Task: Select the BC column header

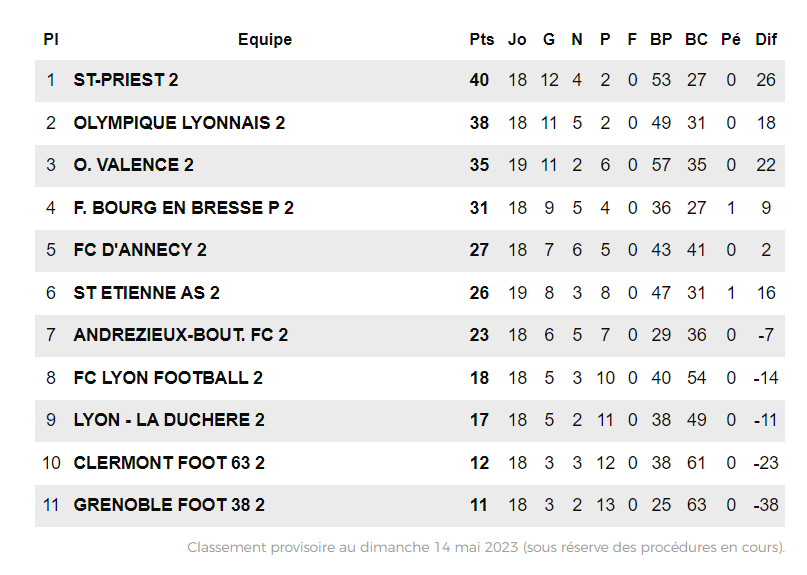Action: 696,40
